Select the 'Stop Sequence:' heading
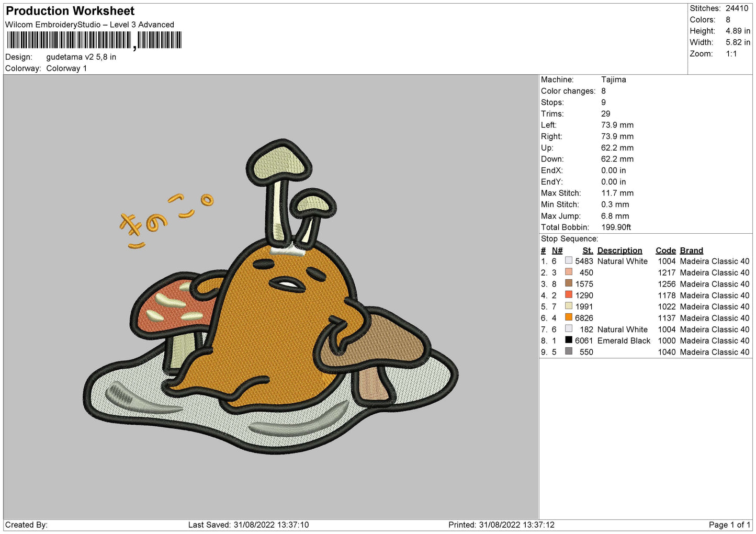This screenshot has height=534, width=756. pyautogui.click(x=569, y=239)
